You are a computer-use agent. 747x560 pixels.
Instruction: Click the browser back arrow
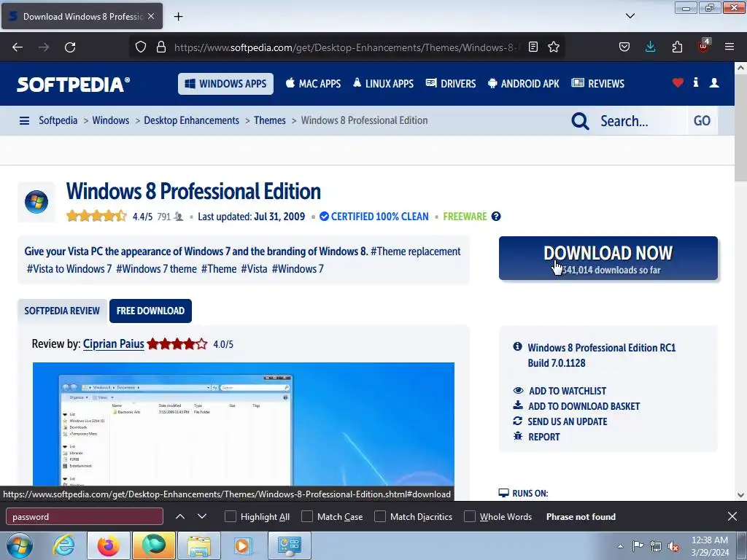pyautogui.click(x=18, y=47)
